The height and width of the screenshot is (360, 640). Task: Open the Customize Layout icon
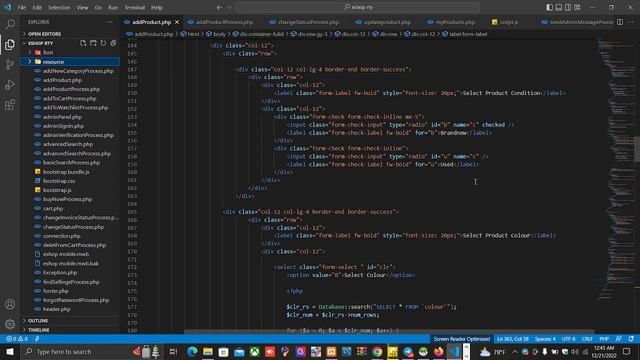coord(577,7)
